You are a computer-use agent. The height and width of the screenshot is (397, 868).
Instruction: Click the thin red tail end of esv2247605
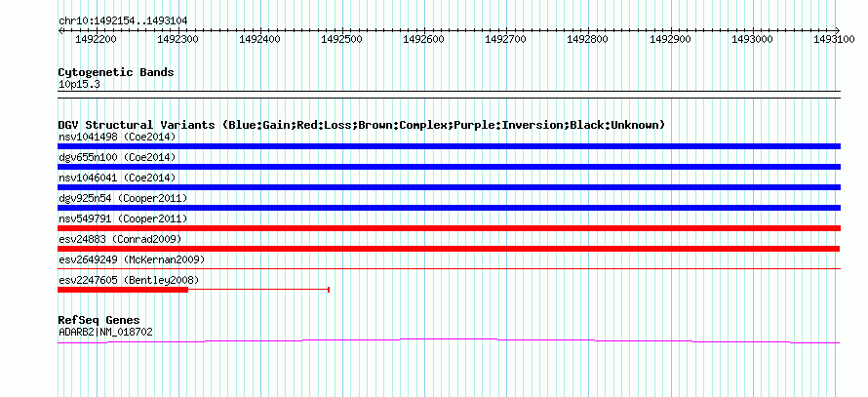click(x=329, y=290)
